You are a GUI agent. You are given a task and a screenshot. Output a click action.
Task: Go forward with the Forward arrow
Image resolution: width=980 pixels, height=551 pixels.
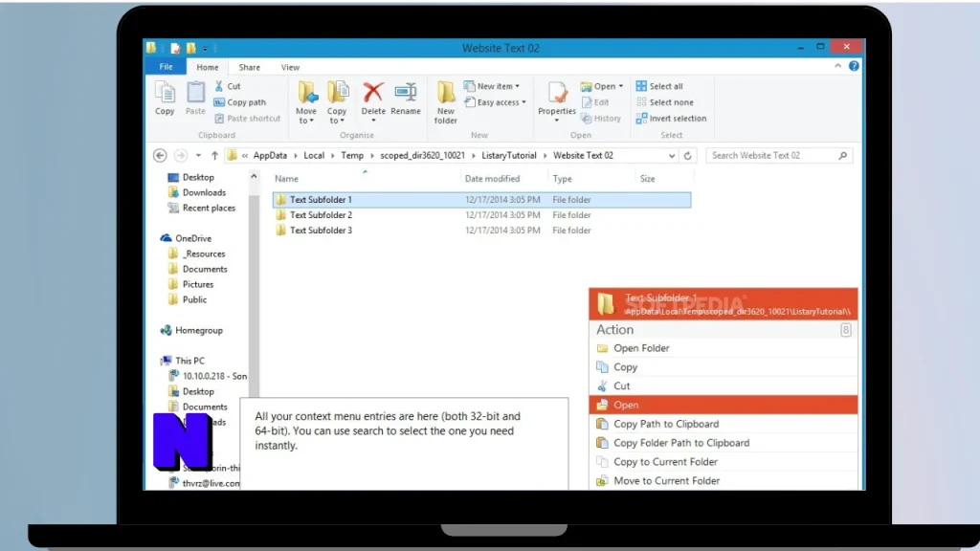tap(181, 156)
